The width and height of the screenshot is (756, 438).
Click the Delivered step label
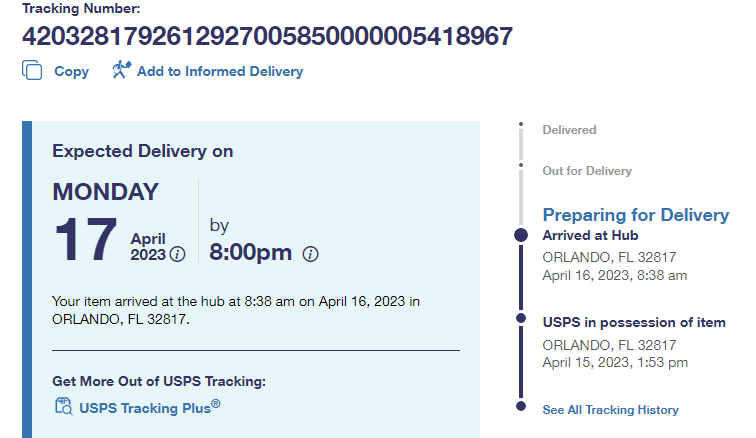click(x=569, y=130)
